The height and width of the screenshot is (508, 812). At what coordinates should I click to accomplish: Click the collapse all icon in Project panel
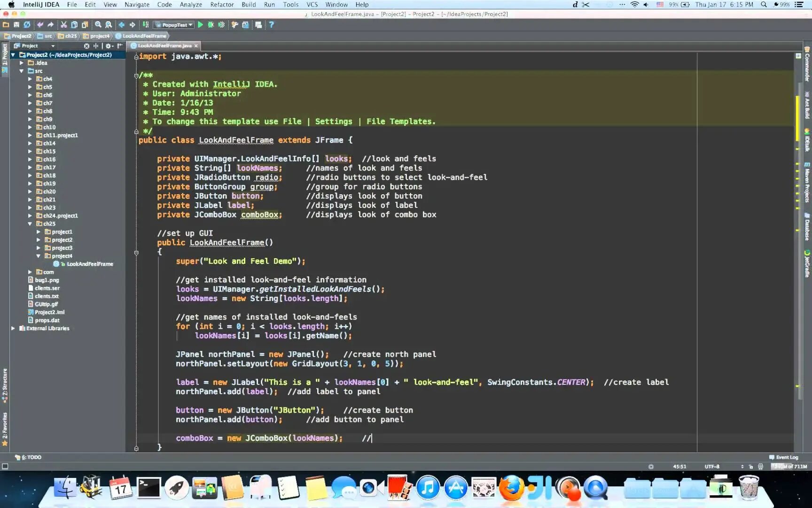(x=96, y=46)
